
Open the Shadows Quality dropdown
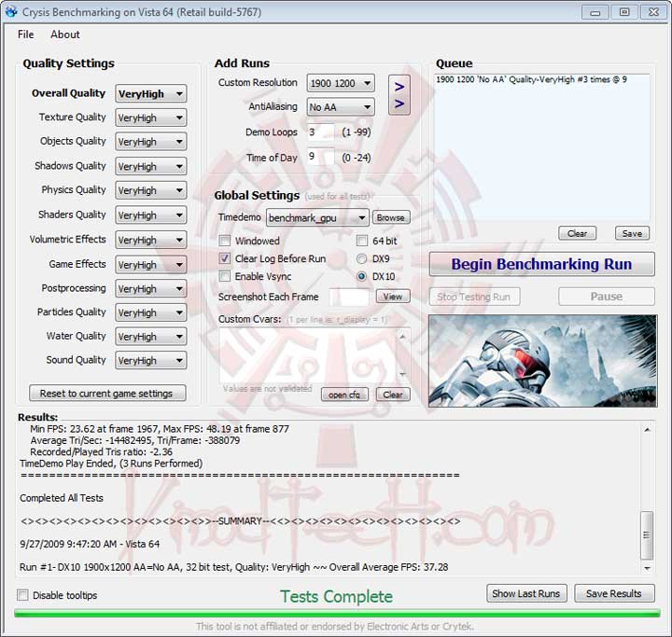pos(151,166)
